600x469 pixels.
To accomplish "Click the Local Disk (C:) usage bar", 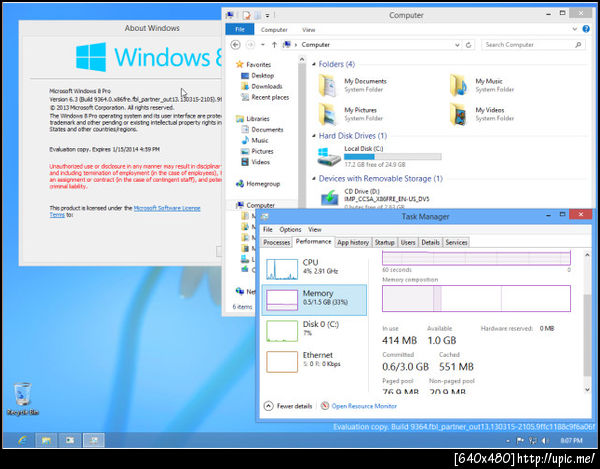I will point(393,156).
